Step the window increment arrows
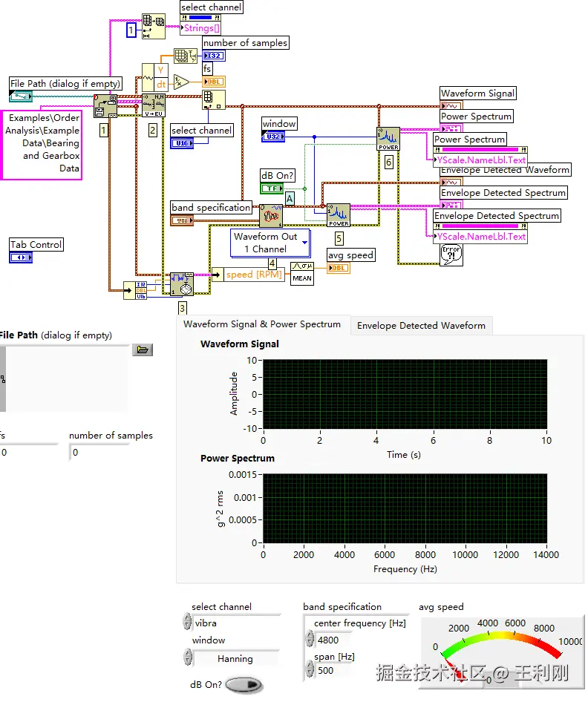588x702 pixels. (x=188, y=657)
